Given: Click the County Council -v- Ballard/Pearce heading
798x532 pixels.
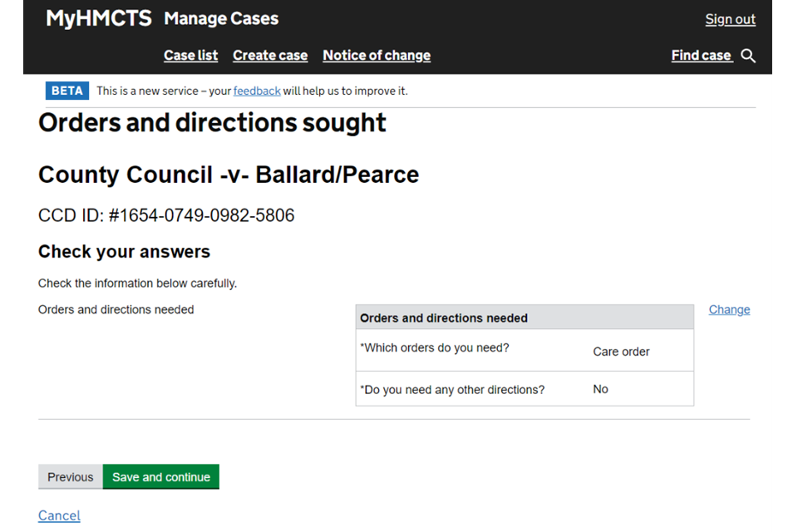Looking at the screenshot, I should coord(229,175).
